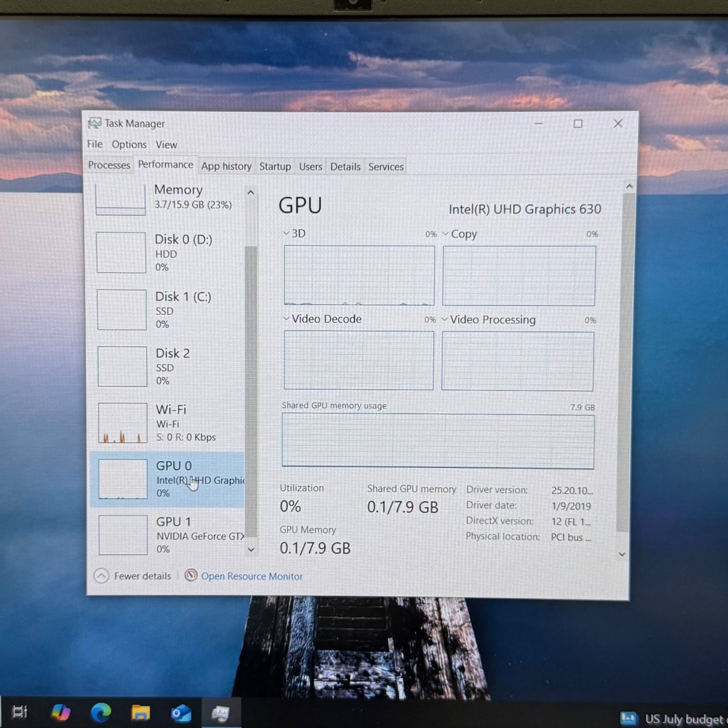Open the Video Decode engine dropdown
Screen dimensions: 728x728
pyautogui.click(x=286, y=318)
